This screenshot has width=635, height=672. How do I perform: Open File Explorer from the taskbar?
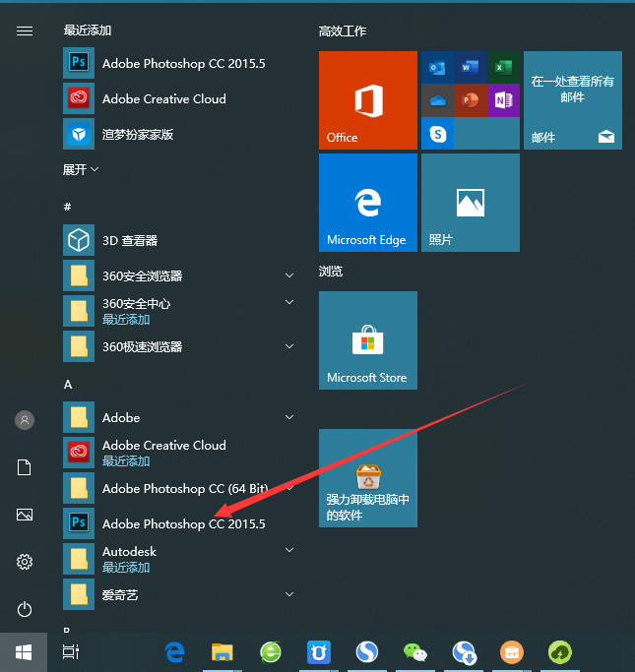point(222,651)
